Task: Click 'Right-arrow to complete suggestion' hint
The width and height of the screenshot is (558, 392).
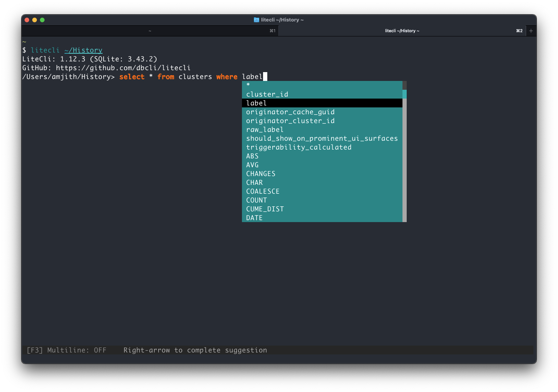Action: (x=195, y=350)
